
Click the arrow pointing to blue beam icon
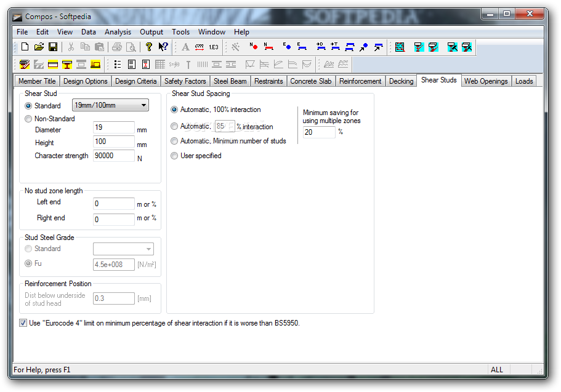coord(378,47)
